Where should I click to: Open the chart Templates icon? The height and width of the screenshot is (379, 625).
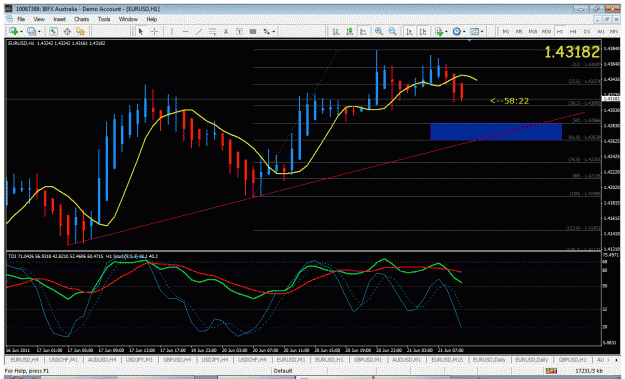coord(474,31)
